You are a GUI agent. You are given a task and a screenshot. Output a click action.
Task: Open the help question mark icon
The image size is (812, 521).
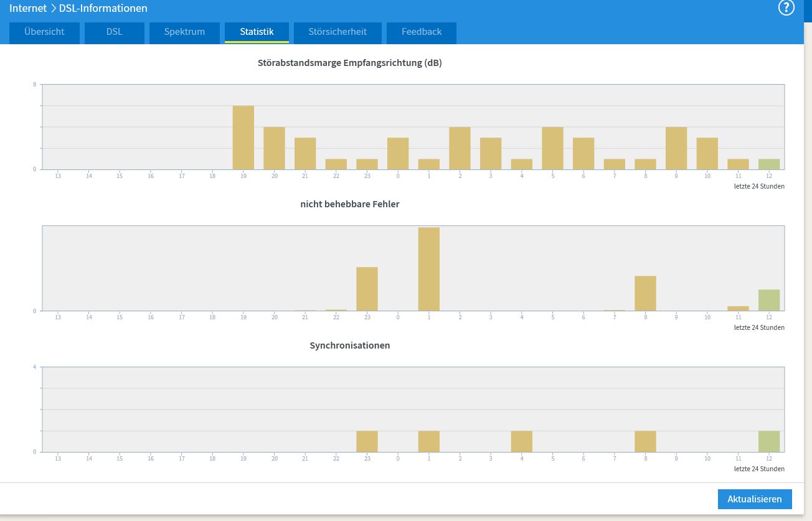point(786,8)
